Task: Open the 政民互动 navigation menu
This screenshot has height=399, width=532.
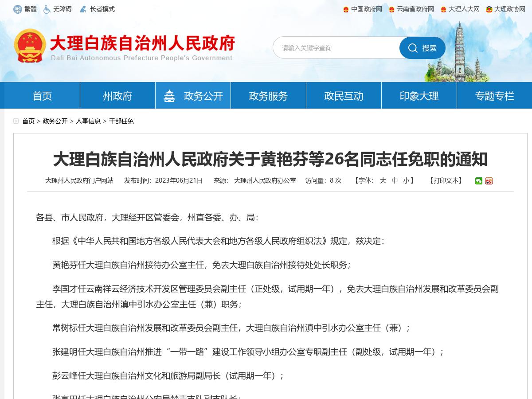Action: coord(344,95)
